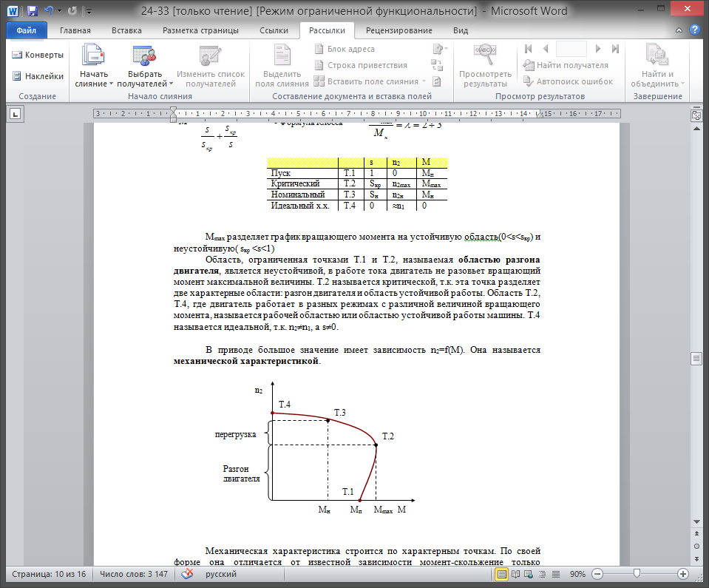
Task: Click the Наклейки button
Action: [38, 76]
